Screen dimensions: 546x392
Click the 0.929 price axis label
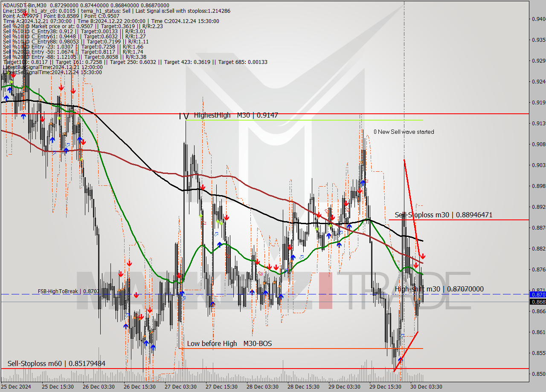pyautogui.click(x=538, y=61)
